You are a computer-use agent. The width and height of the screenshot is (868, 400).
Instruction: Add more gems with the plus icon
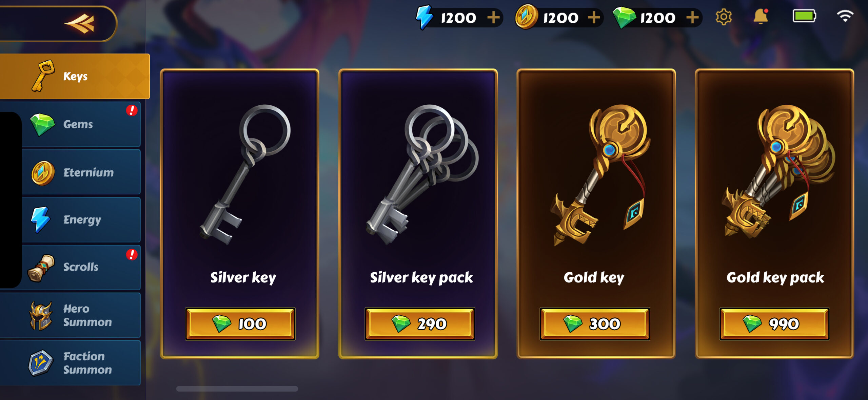[692, 17]
